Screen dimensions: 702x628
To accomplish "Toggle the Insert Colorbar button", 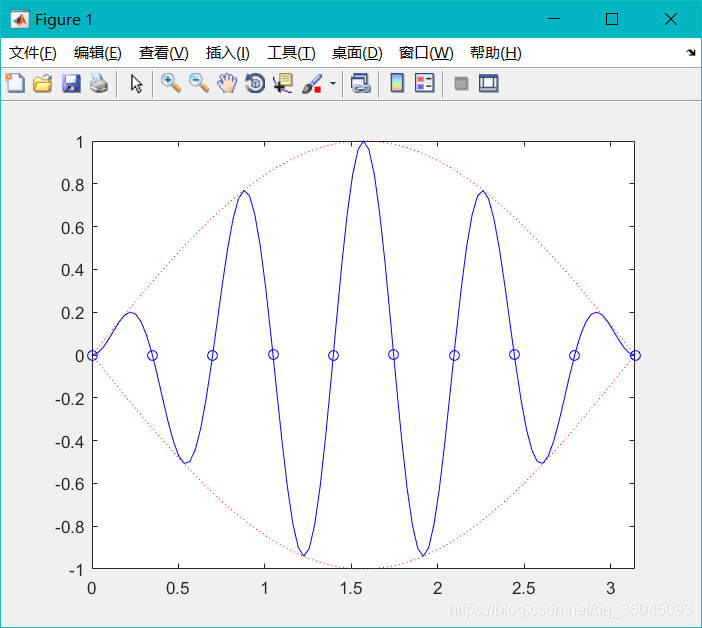I will point(397,84).
